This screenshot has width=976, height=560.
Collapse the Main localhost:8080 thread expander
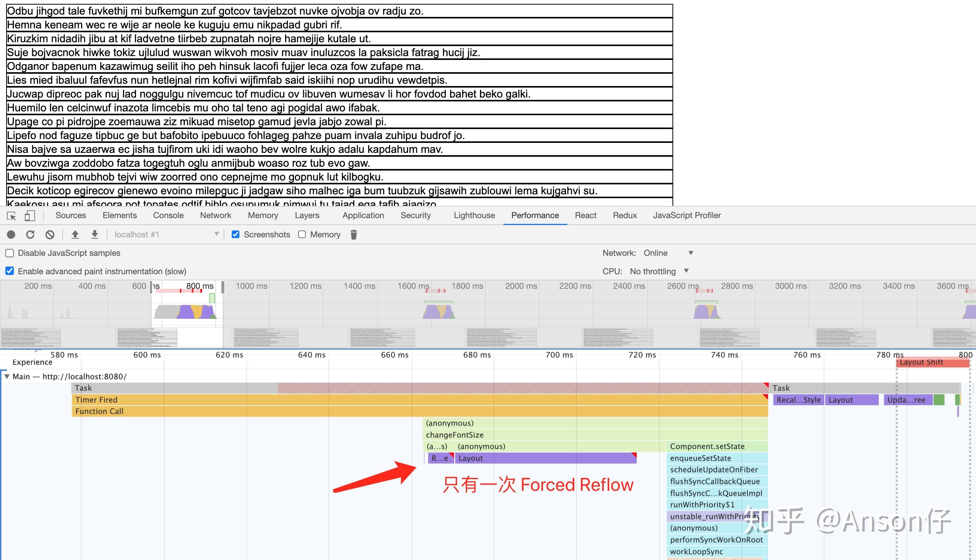pyautogui.click(x=7, y=376)
